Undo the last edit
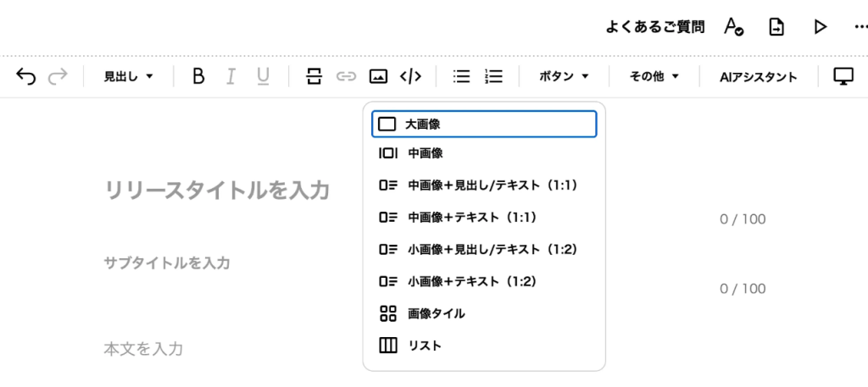The image size is (868, 387). pyautogui.click(x=25, y=76)
